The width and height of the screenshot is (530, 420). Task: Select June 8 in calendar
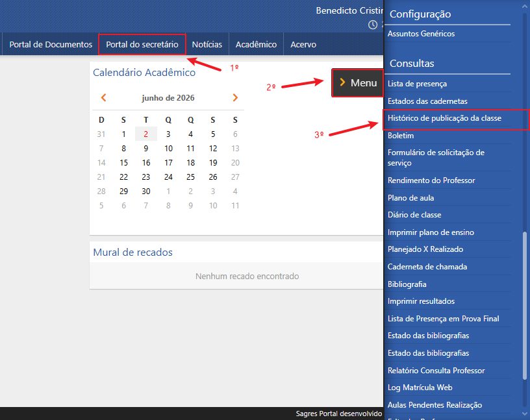(123, 149)
